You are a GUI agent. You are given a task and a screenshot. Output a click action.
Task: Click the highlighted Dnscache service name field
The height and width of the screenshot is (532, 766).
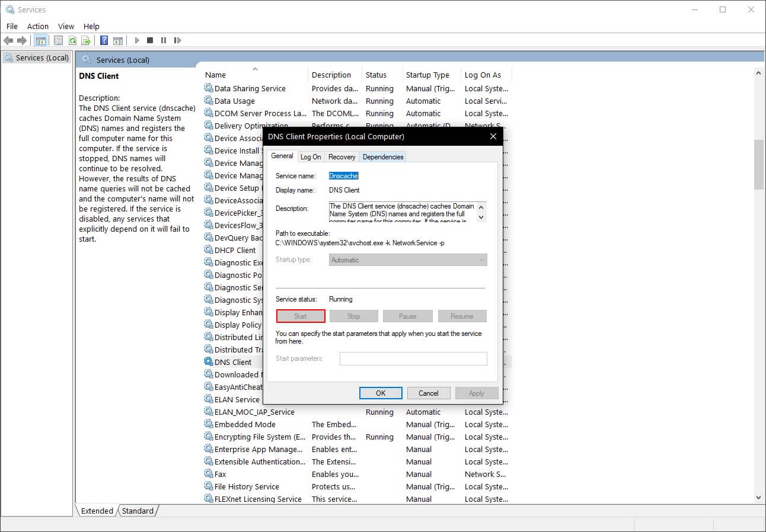[344, 176]
